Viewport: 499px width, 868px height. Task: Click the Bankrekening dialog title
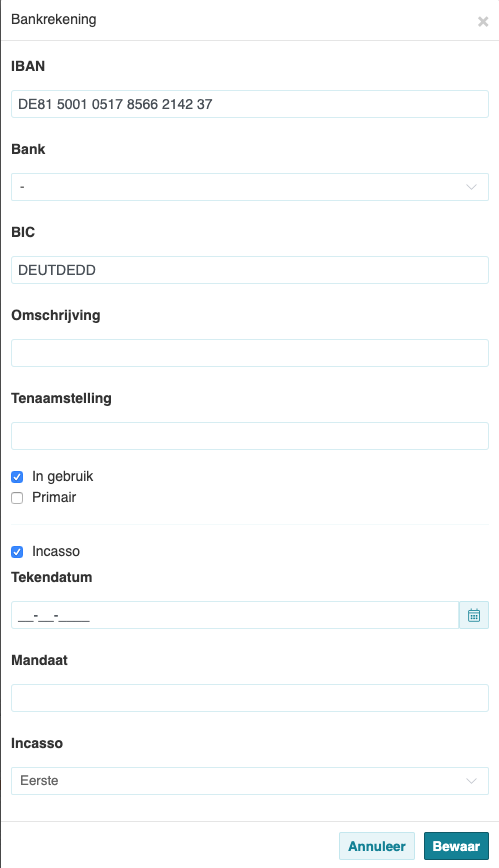click(x=54, y=19)
